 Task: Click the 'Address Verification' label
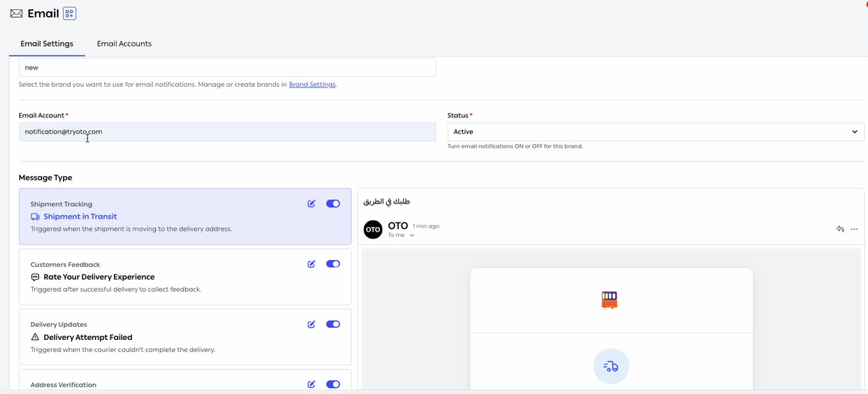point(64,385)
